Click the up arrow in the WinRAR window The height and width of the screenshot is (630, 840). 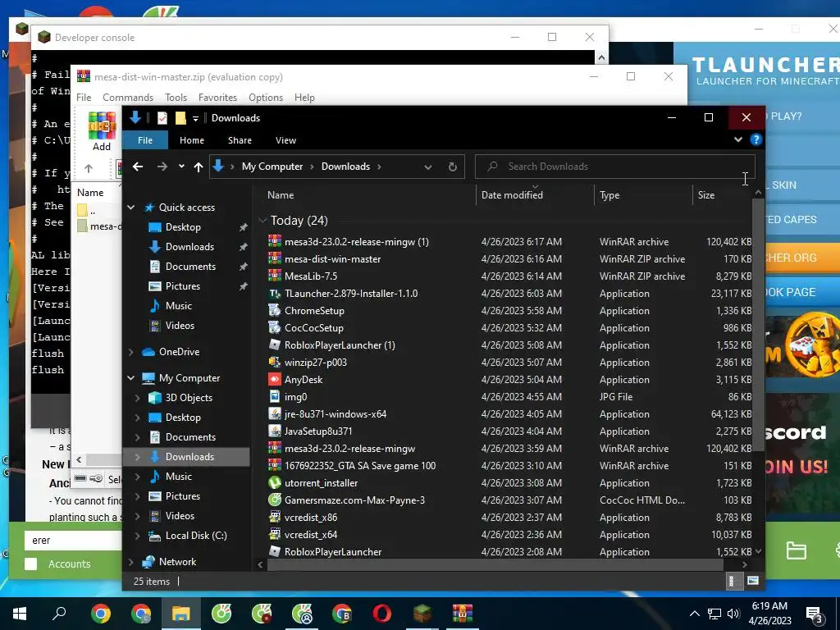point(89,169)
